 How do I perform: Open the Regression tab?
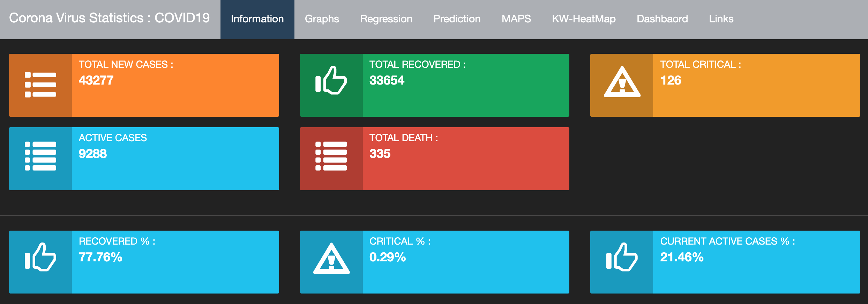coord(386,19)
